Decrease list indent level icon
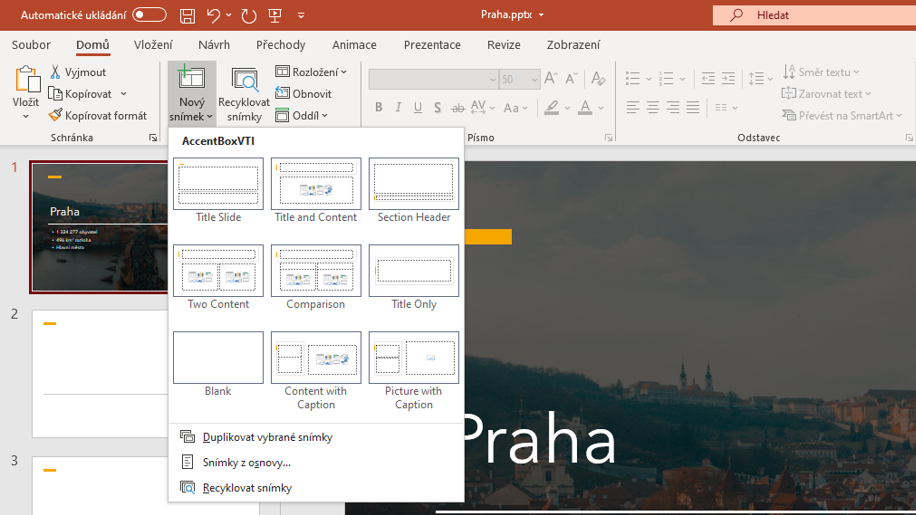This screenshot has height=515, width=916. pos(708,78)
